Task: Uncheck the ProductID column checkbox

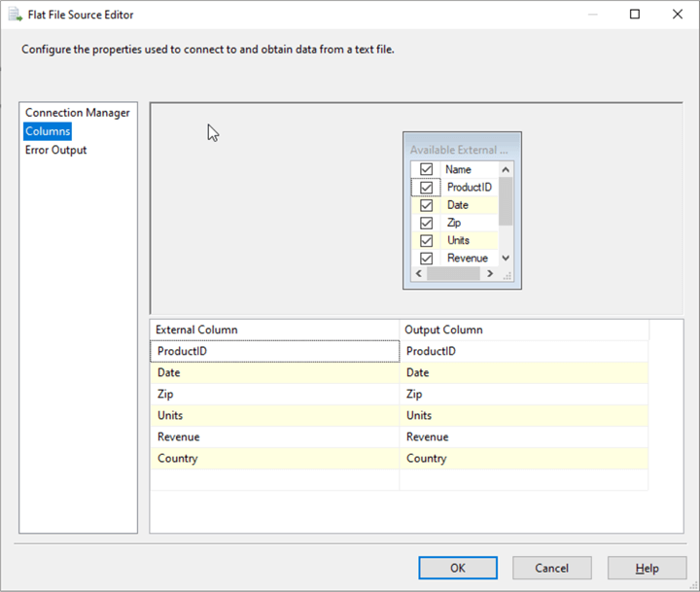Action: point(426,187)
